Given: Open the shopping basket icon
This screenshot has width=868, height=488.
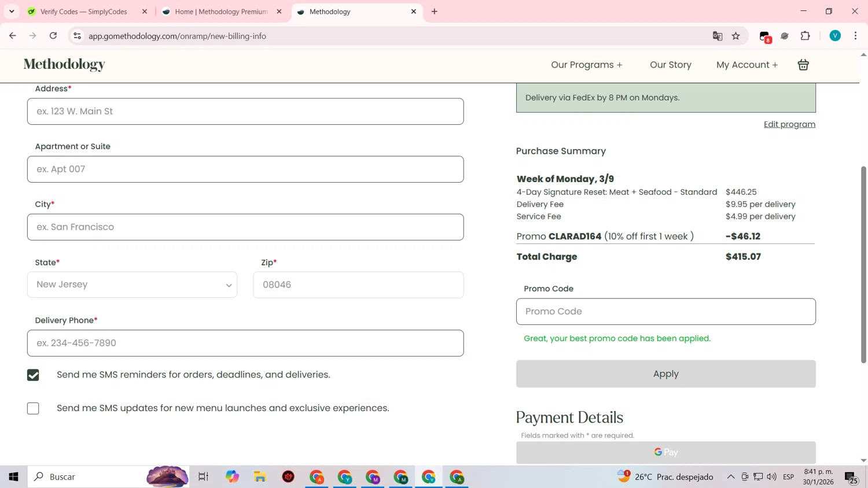Looking at the screenshot, I should click(803, 65).
